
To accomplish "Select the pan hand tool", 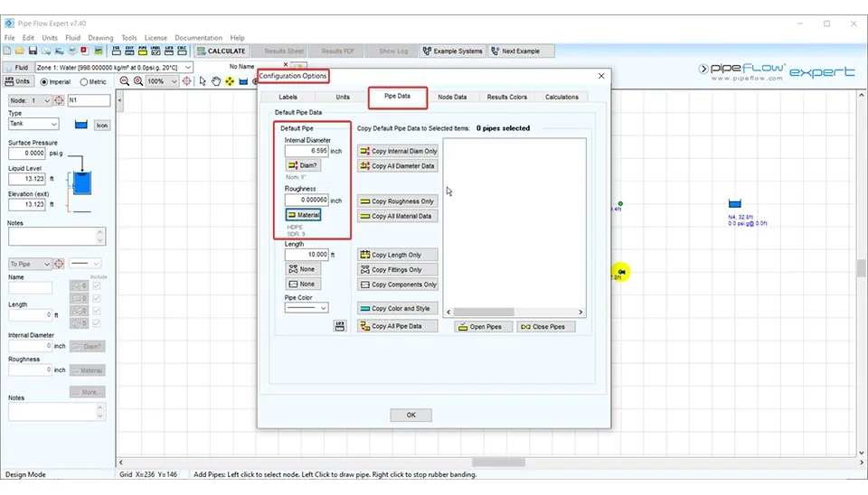I will click(216, 81).
